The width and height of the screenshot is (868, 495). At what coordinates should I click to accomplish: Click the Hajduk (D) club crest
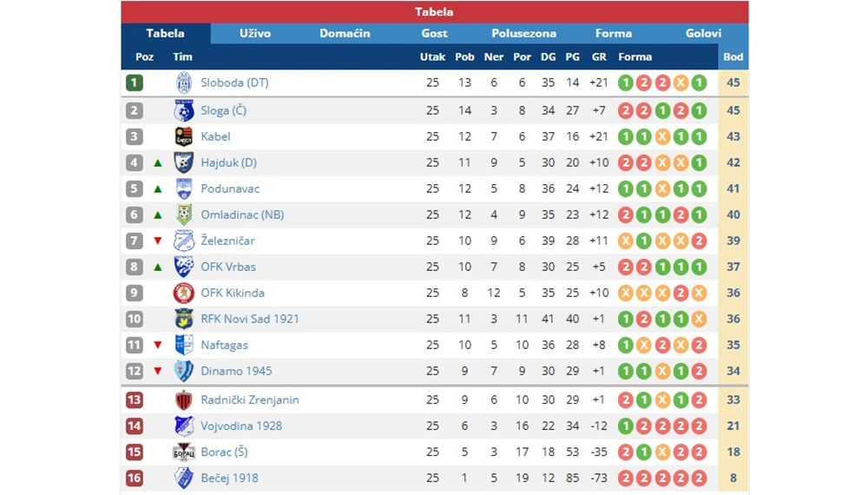tap(184, 162)
